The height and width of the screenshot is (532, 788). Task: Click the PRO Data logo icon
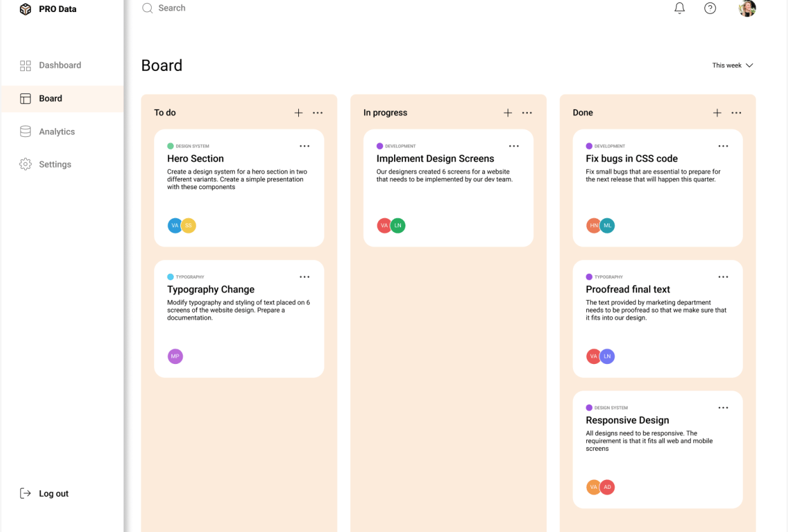pyautogui.click(x=25, y=9)
